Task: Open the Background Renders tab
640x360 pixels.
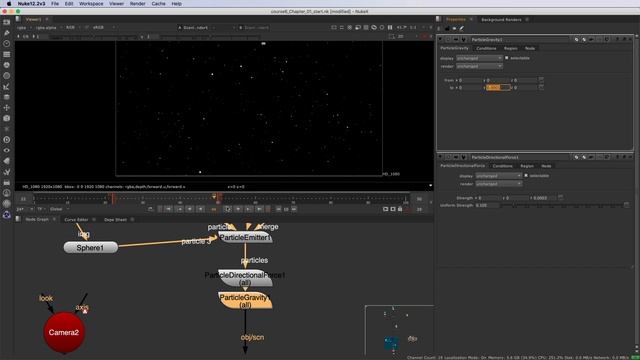Action: [x=501, y=20]
